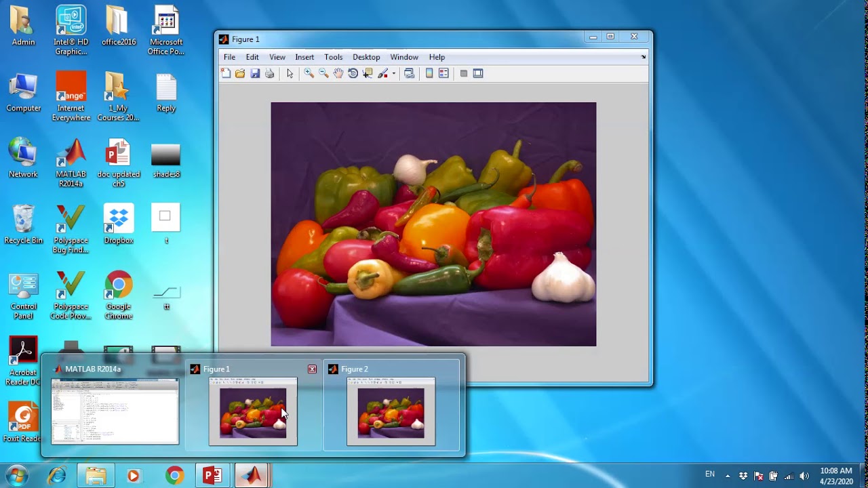The image size is (868, 488).
Task: Select the Figure 2 taskbar preview thumbnail
Action: pyautogui.click(x=391, y=411)
